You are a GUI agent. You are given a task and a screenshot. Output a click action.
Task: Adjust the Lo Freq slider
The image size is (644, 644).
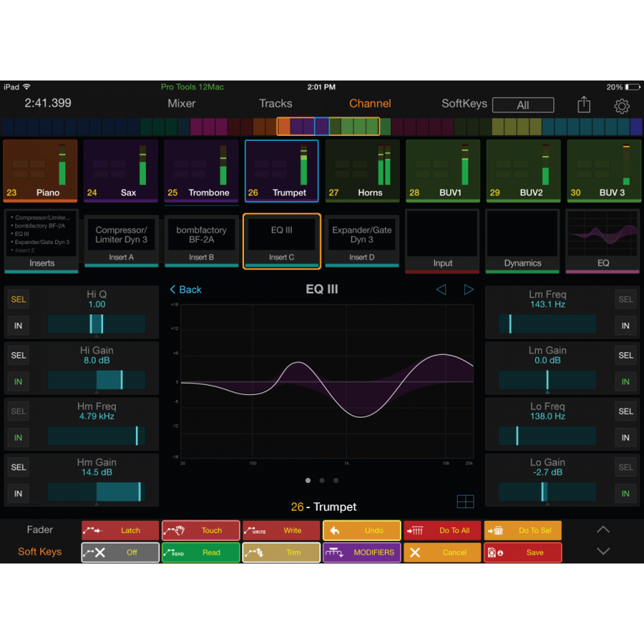[547, 436]
